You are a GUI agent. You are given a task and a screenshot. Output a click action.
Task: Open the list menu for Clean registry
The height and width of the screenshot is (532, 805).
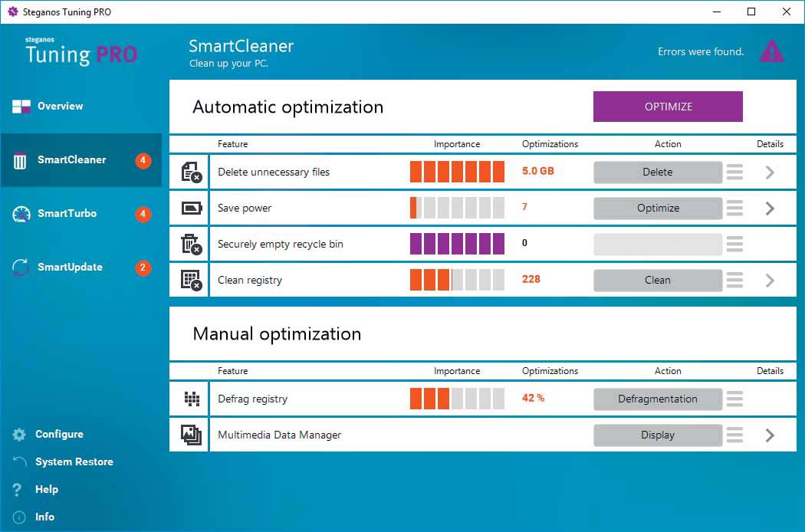[734, 280]
